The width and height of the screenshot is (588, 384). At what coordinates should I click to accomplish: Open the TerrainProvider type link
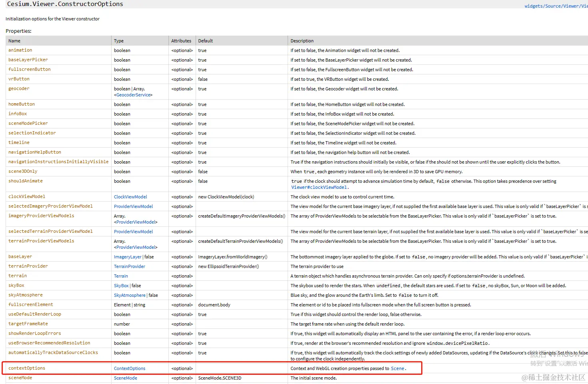(130, 266)
